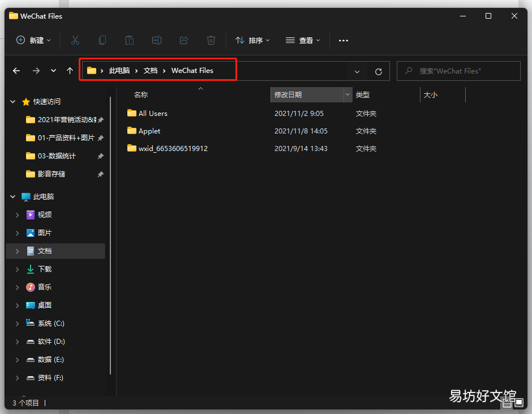Expand the 桌面 tree node
This screenshot has width=532, height=414.
18,305
